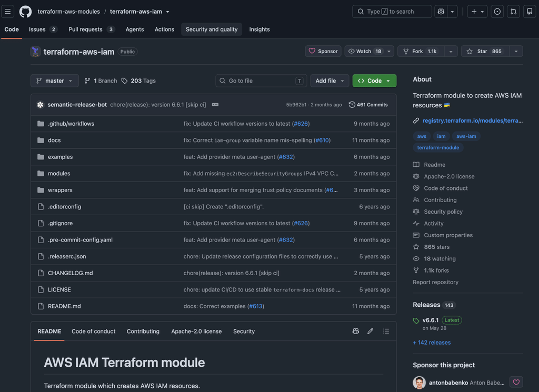Open the Agents tab
Image resolution: width=539 pixels, height=392 pixels.
pos(135,29)
